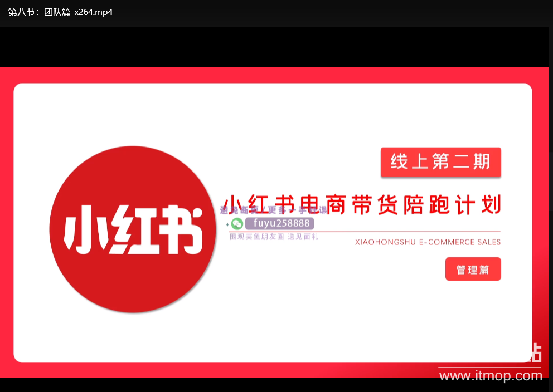Click the small plus sign beside WeChat icon
553x392 pixels.
pos(227,224)
